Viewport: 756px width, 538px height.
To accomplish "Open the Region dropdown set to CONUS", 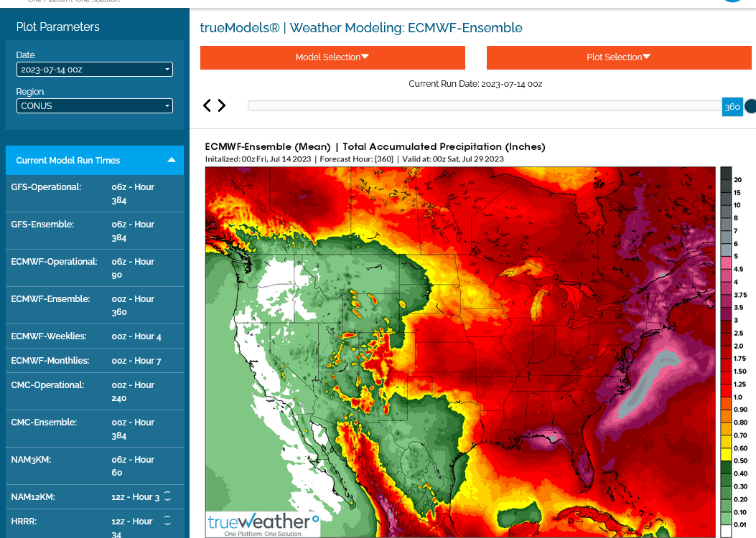I will point(95,106).
